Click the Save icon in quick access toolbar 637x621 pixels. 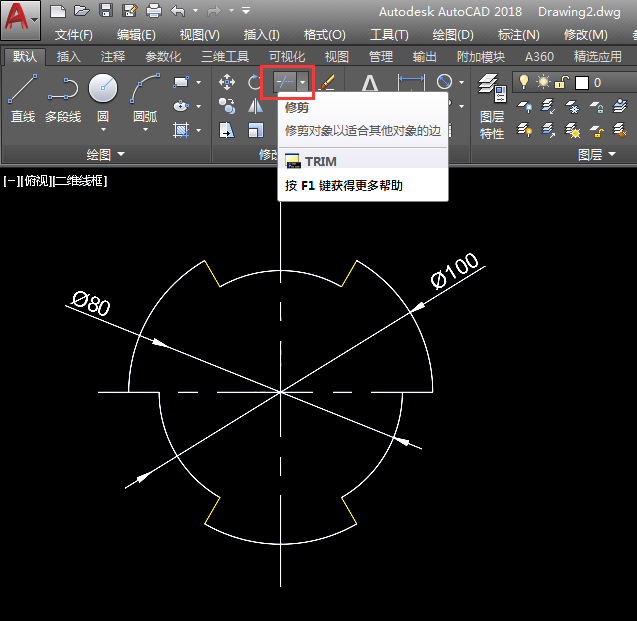105,11
